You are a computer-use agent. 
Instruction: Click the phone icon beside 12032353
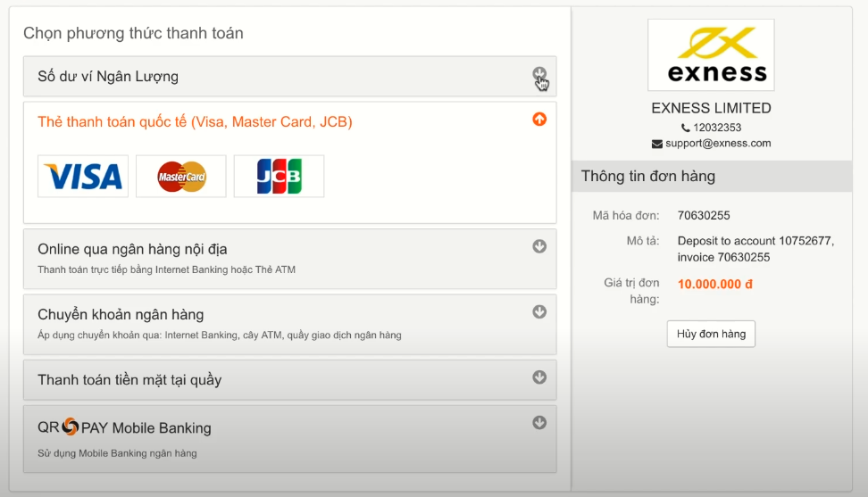[x=685, y=128]
